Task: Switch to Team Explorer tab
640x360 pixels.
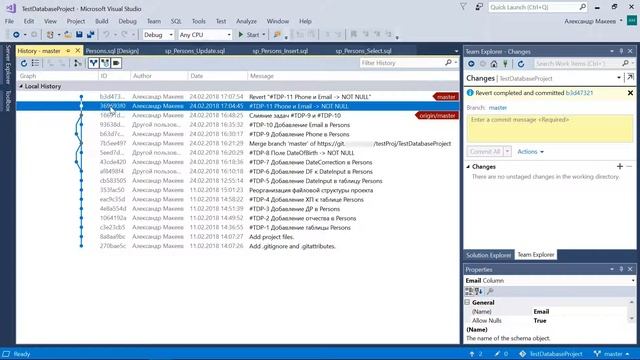Action: pos(536,255)
